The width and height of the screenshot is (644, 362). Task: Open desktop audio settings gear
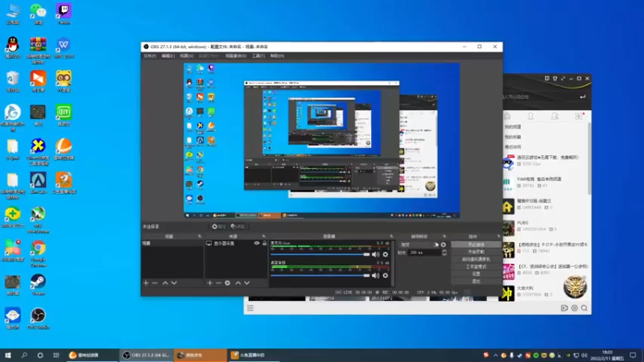(x=386, y=275)
